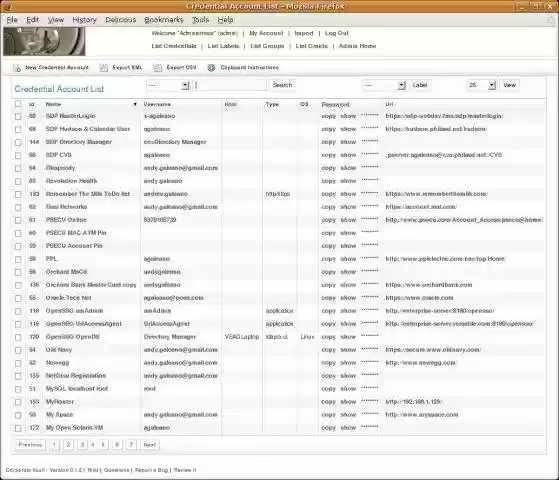
Task: Copy password for SDP MasterLogin
Action: click(x=328, y=116)
